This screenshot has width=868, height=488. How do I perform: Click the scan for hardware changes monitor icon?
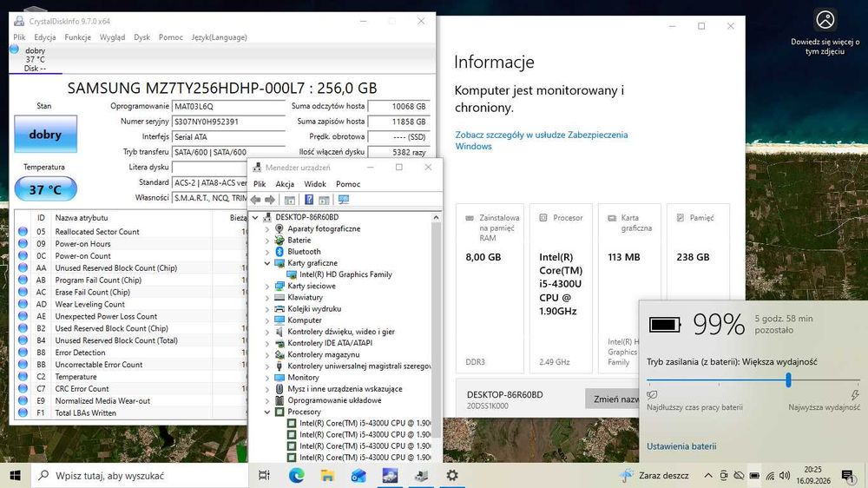(x=344, y=200)
